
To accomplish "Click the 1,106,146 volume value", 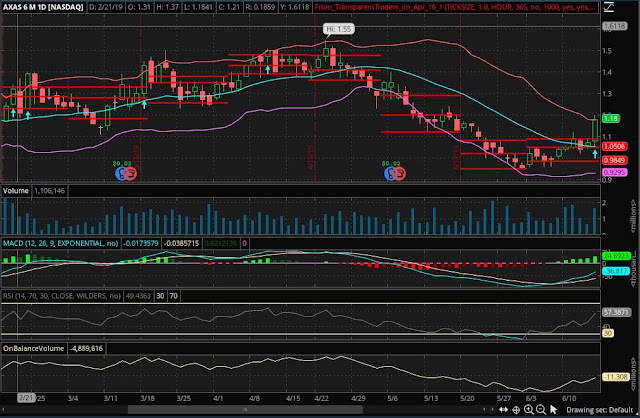I will (49, 191).
